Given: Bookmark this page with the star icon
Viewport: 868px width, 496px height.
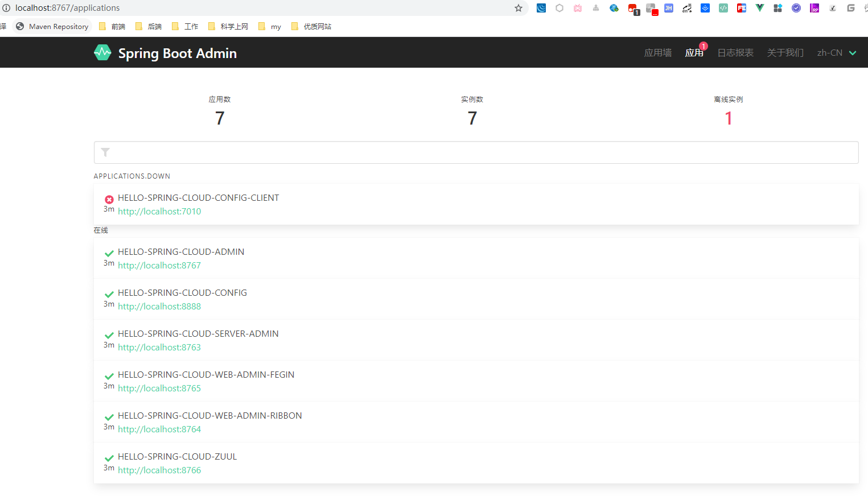Looking at the screenshot, I should pyautogui.click(x=519, y=8).
